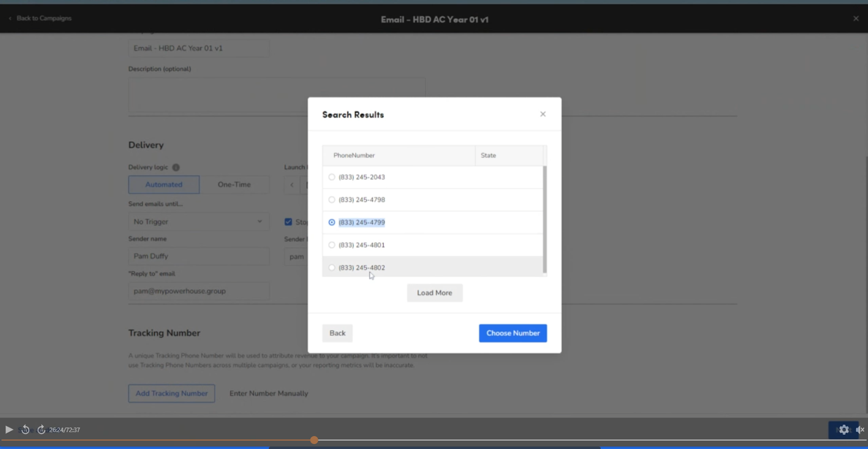Switch delivery logic to Automated
The width and height of the screenshot is (868, 449).
164,184
